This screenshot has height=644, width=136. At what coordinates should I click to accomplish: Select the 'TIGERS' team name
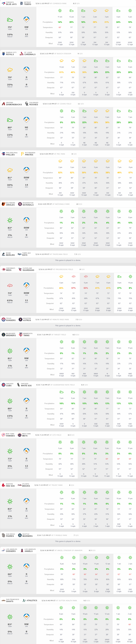(27, 4)
